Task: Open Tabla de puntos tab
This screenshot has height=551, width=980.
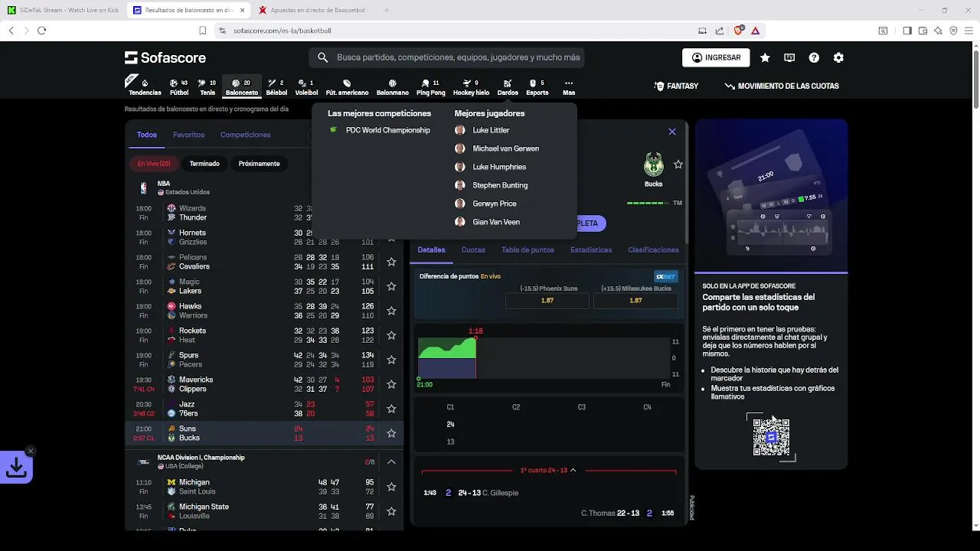Action: pyautogui.click(x=528, y=250)
